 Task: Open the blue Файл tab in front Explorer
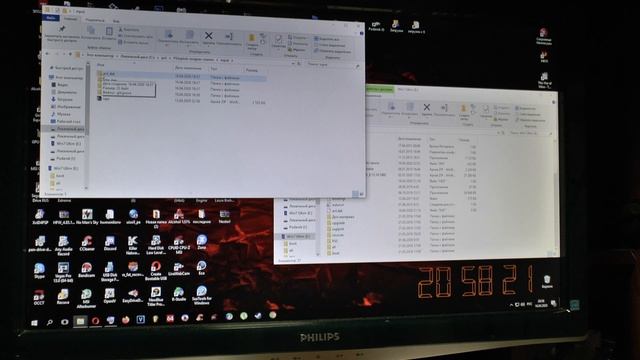tap(51, 18)
